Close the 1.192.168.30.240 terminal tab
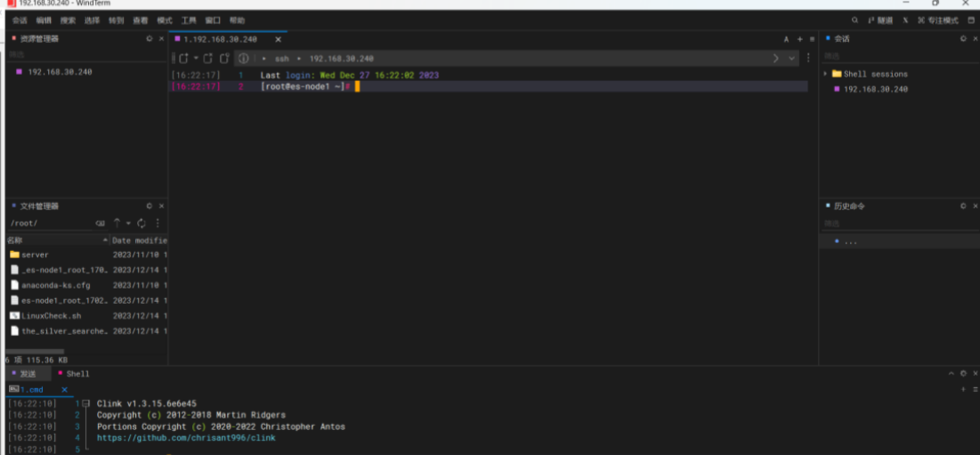Screen dimensions: 980x455 (x=278, y=39)
